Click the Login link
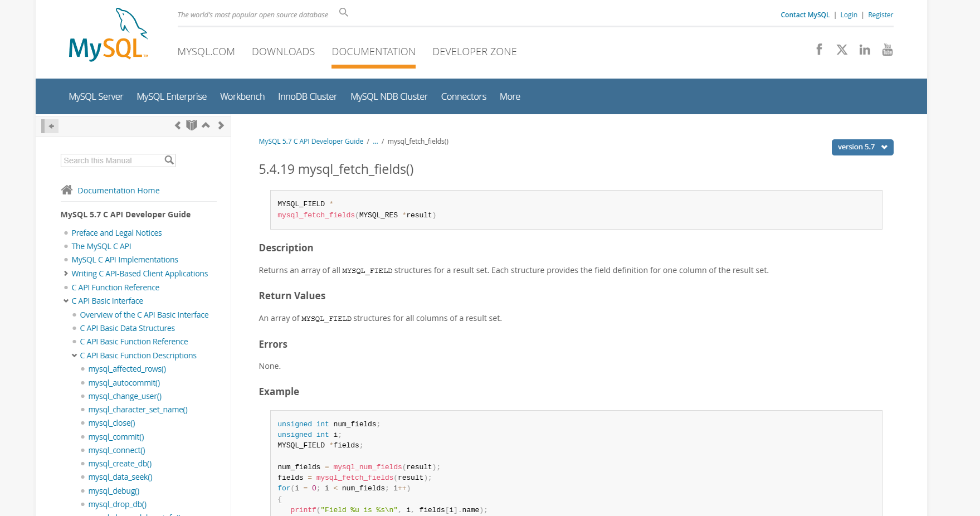Image resolution: width=980 pixels, height=516 pixels. pos(849,15)
